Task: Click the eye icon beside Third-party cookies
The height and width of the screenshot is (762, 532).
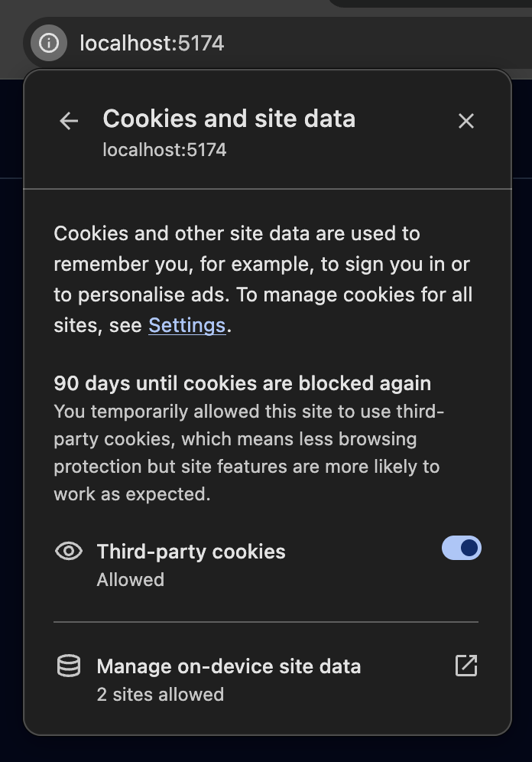Action: coord(69,551)
